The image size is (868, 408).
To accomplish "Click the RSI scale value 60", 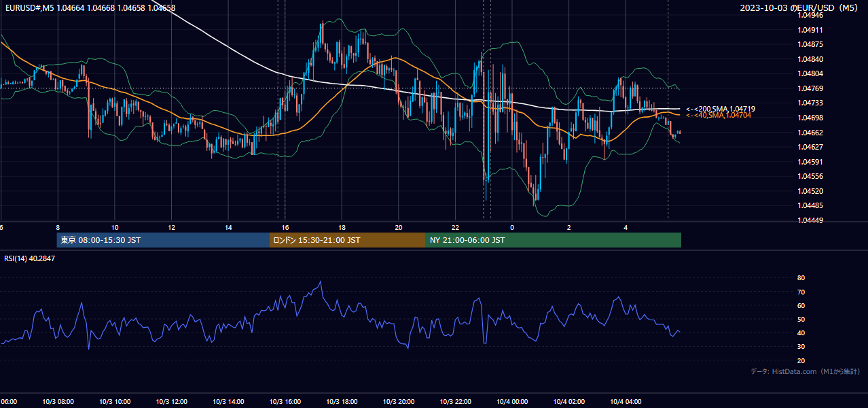I will (x=801, y=305).
